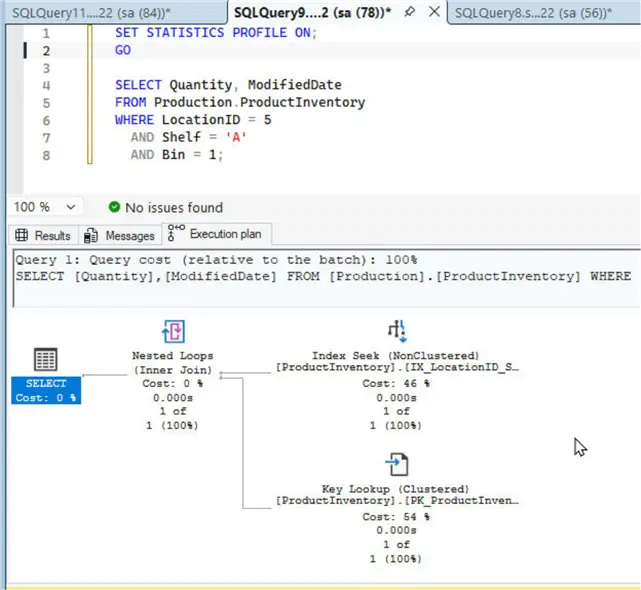Click the Key Lookup (Clustered) label
Image resolution: width=641 pixels, height=590 pixels.
[x=395, y=489]
